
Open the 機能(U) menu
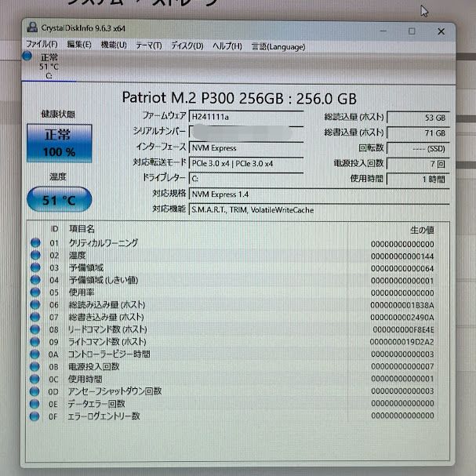point(114,45)
